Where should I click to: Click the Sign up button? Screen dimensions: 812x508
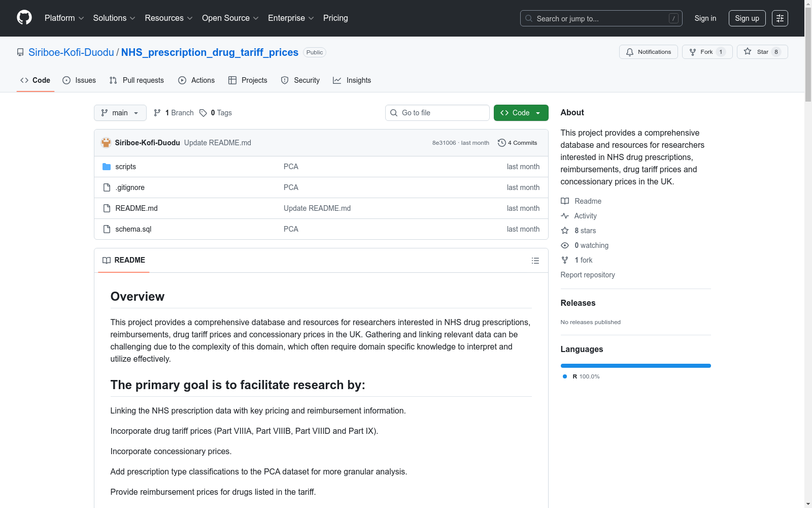point(747,18)
